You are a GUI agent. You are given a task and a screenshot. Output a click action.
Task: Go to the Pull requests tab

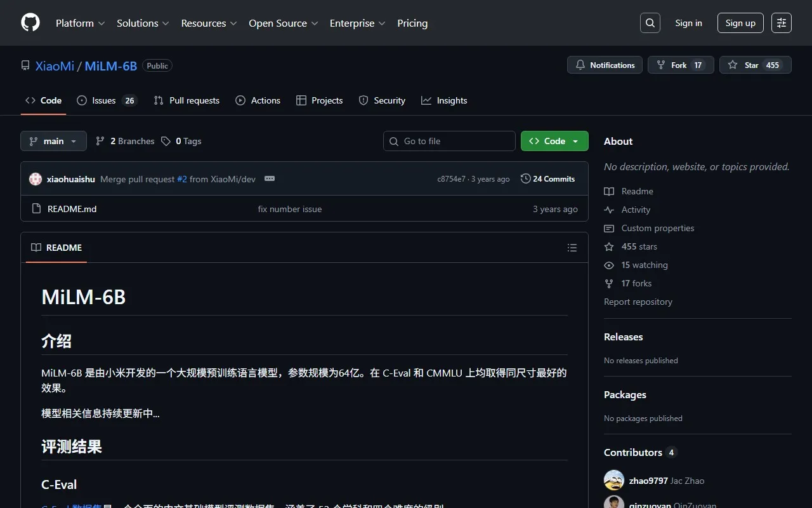[187, 100]
